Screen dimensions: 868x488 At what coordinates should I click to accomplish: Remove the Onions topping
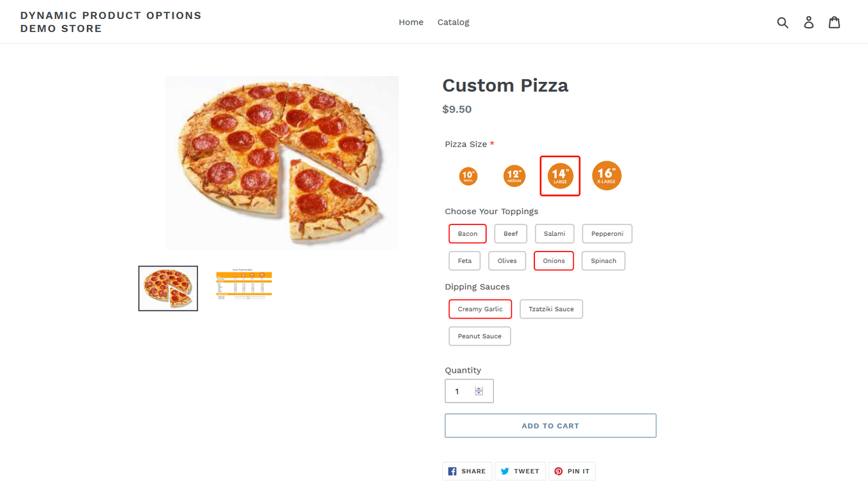(553, 260)
